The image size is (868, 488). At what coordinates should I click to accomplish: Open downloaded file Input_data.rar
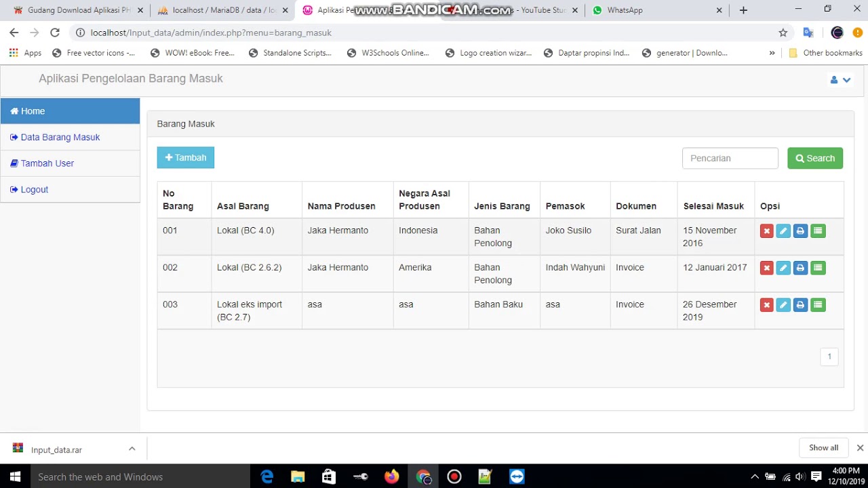56,449
